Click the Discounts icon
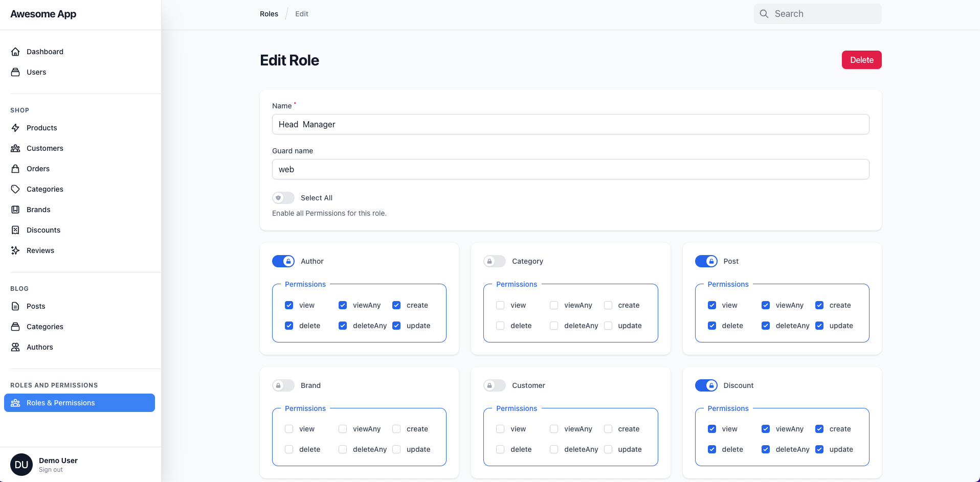 tap(16, 229)
